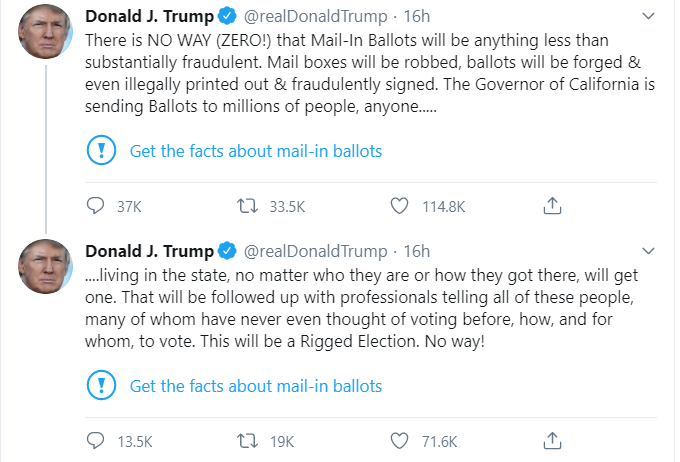Retweet the second tweet with 19K retweets
The width and height of the screenshot is (680, 462).
pos(247,441)
